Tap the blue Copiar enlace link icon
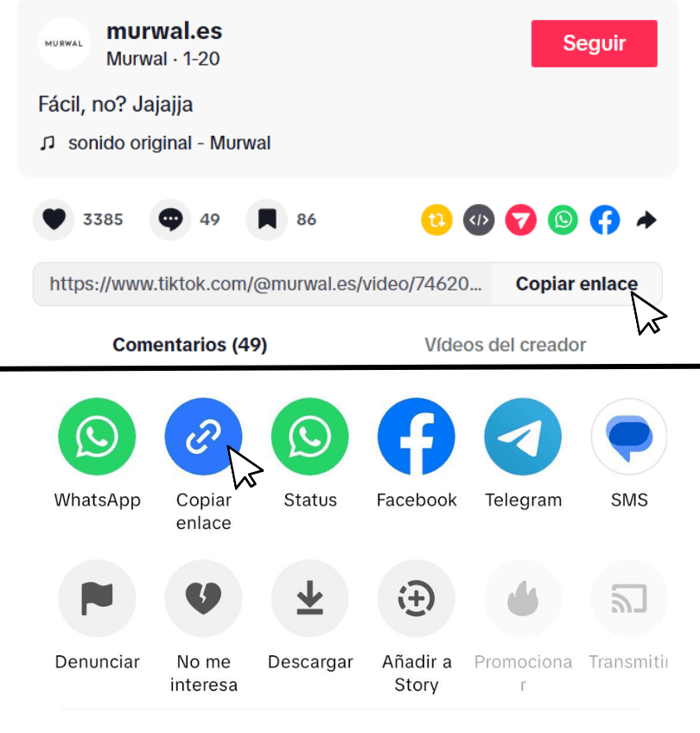 coord(203,437)
